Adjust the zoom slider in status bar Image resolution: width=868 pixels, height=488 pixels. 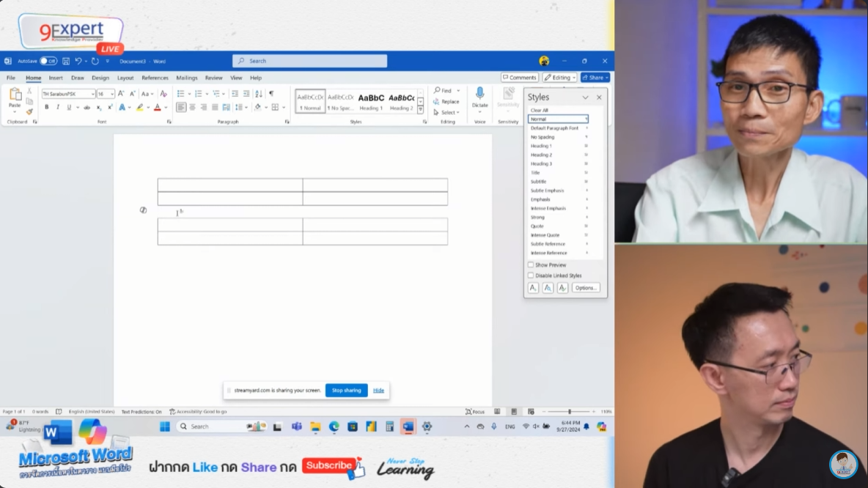point(570,412)
